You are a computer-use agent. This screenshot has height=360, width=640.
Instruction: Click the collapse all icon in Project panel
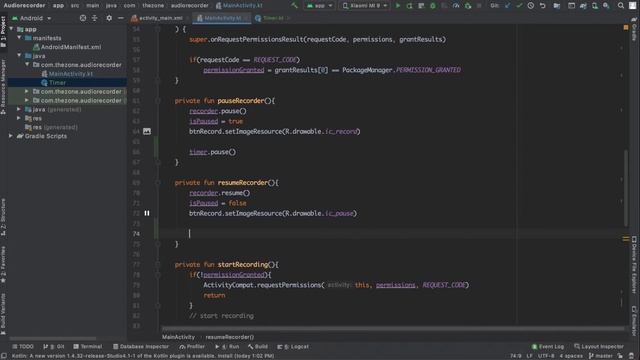95,18
